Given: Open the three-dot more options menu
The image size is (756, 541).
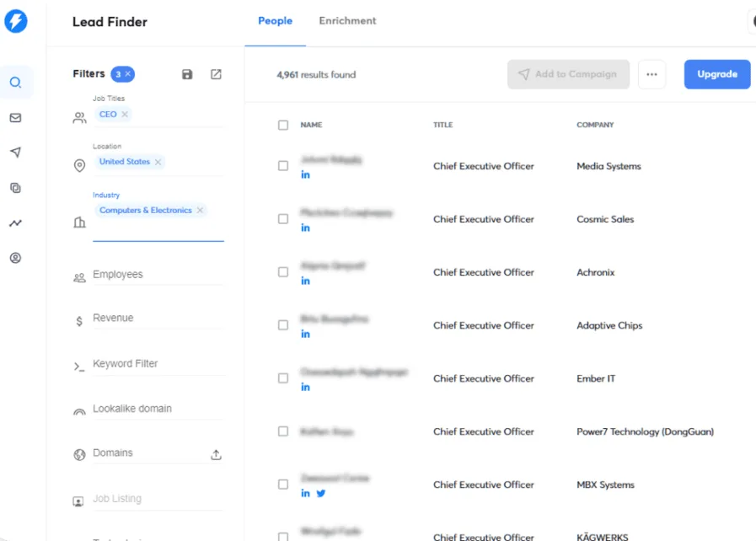Looking at the screenshot, I should pos(651,74).
